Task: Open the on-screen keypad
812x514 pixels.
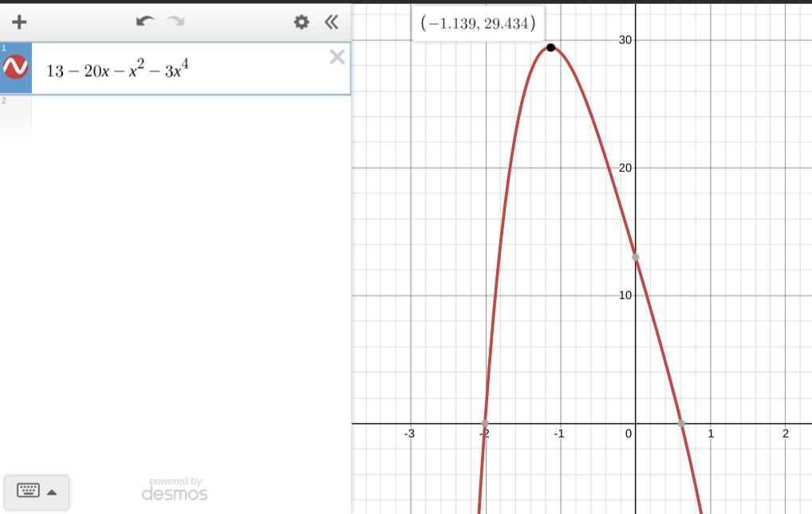Action: click(37, 492)
